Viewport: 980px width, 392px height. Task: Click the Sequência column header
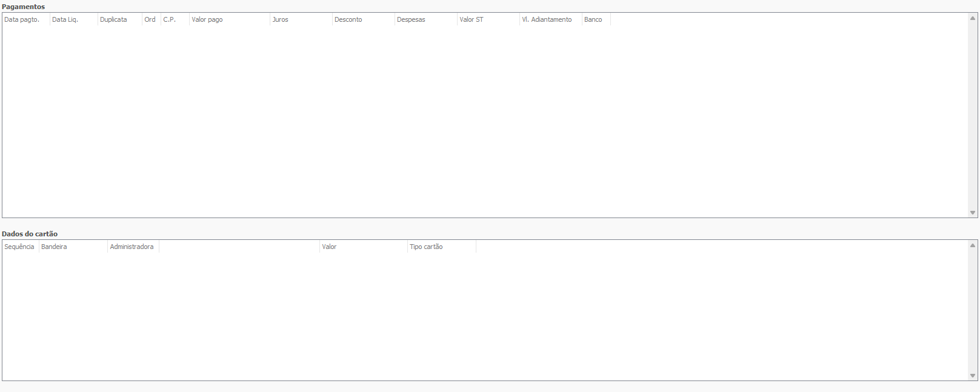[20, 247]
